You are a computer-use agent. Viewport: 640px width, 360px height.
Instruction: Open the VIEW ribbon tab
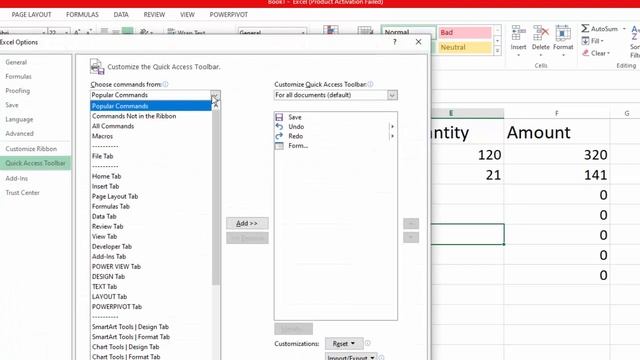click(x=187, y=15)
